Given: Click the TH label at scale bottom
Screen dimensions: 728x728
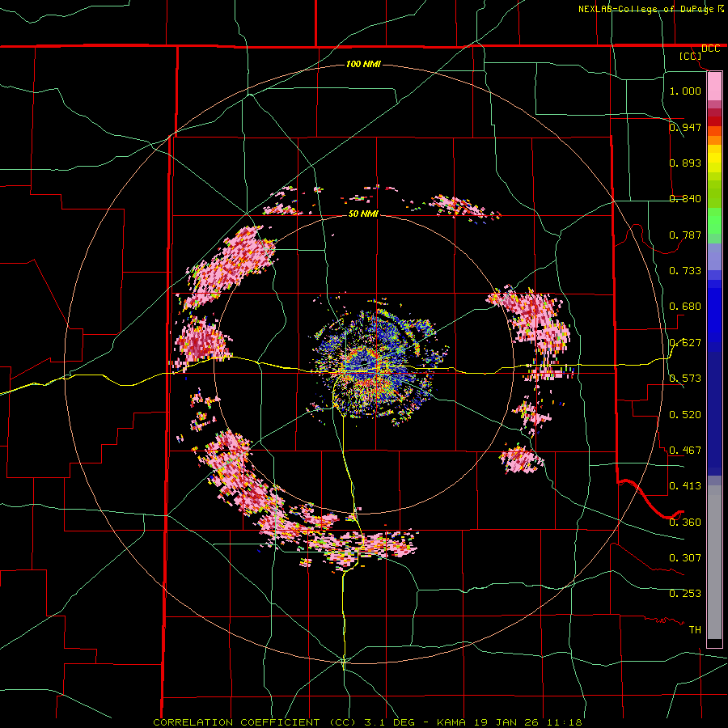Looking at the screenshot, I should [695, 630].
